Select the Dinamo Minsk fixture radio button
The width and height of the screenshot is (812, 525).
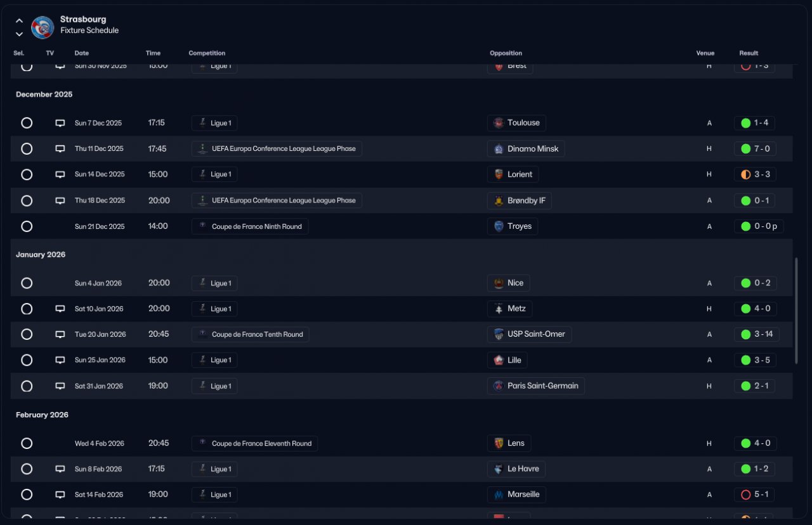(x=27, y=149)
